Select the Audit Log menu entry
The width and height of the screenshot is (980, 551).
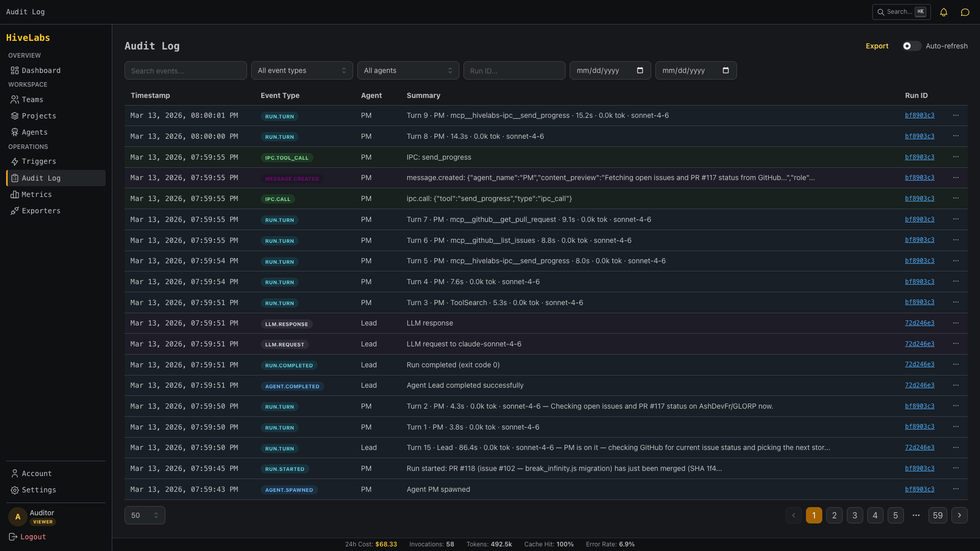click(41, 178)
